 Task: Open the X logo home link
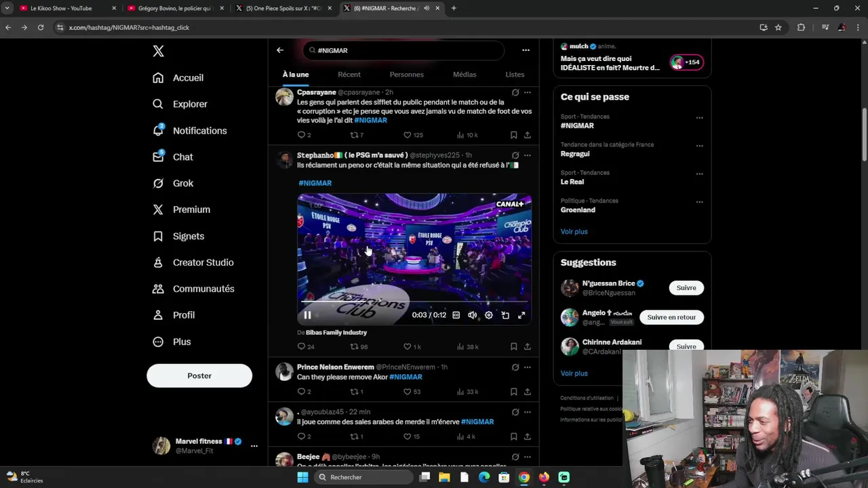158,51
